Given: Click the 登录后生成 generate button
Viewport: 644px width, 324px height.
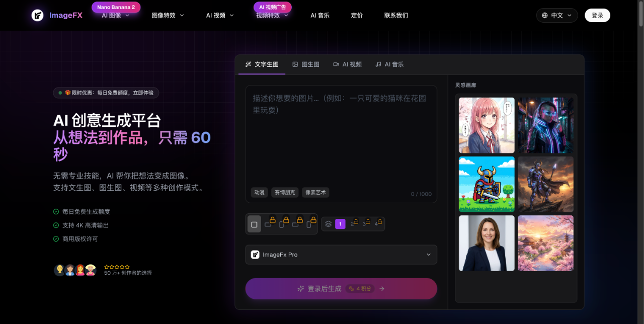Looking at the screenshot, I should coord(341,289).
